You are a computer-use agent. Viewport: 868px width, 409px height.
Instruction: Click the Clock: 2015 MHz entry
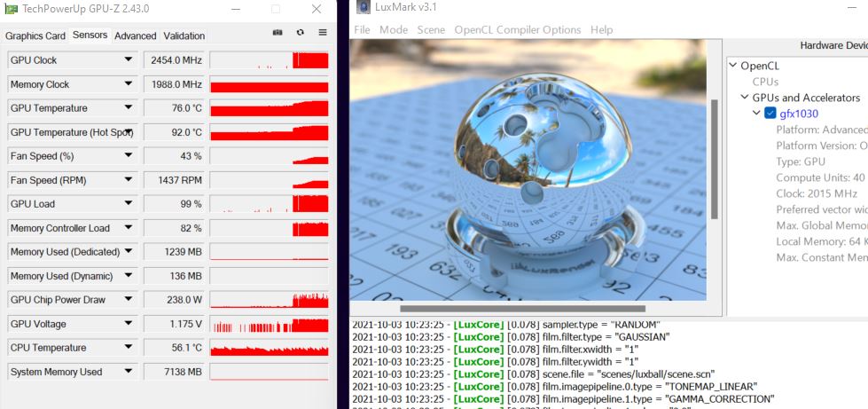coord(817,194)
